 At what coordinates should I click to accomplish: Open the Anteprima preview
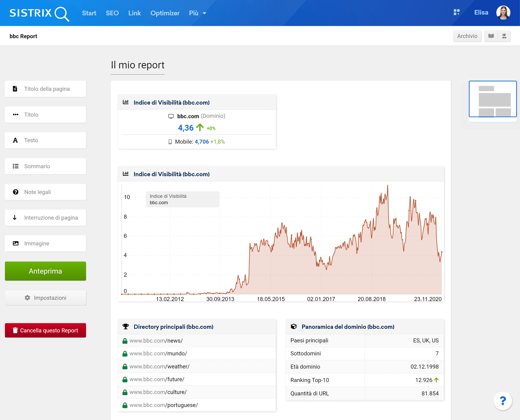45,271
